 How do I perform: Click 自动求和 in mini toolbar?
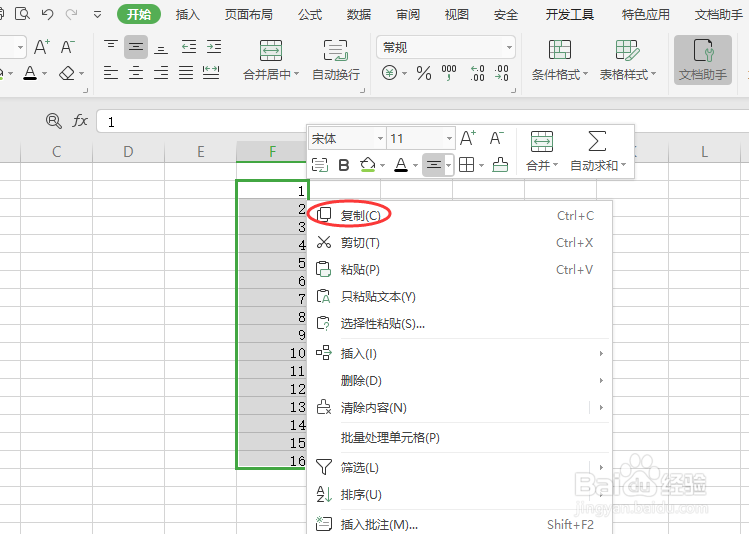tap(598, 151)
